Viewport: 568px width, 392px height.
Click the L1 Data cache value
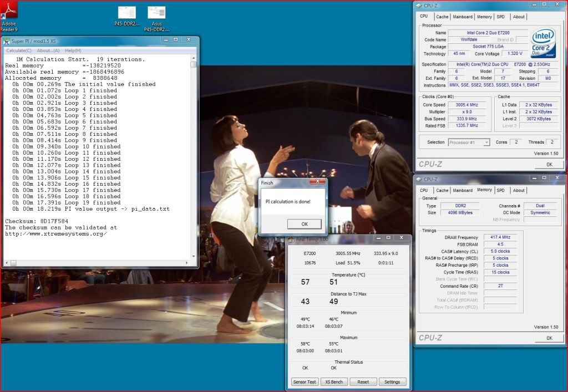pyautogui.click(x=538, y=105)
